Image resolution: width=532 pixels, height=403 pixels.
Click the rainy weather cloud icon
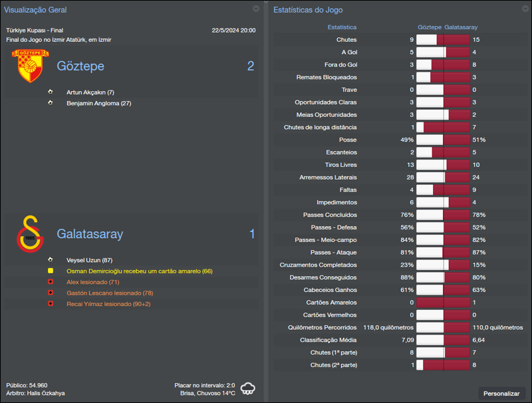pos(249,388)
